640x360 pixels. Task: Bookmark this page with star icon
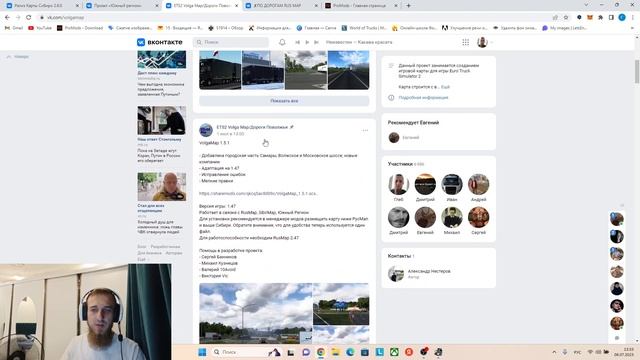pos(566,18)
